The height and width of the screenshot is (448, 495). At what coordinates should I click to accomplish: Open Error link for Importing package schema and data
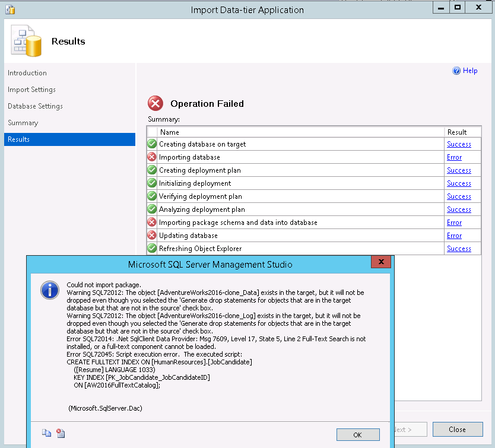click(x=454, y=223)
